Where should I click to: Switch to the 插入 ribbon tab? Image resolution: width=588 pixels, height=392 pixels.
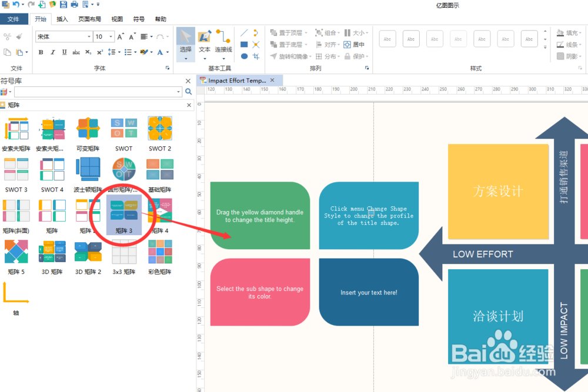[62, 19]
